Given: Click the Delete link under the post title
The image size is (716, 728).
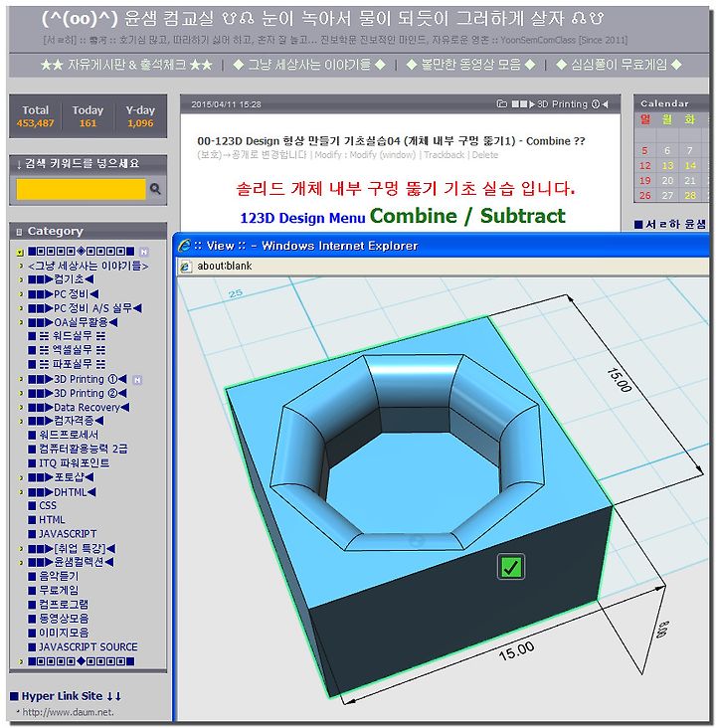Looking at the screenshot, I should [x=485, y=155].
